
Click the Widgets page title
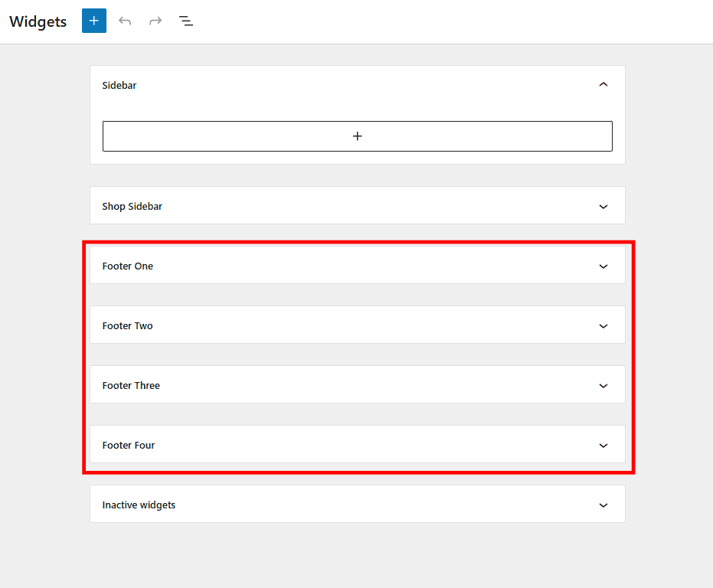point(37,21)
